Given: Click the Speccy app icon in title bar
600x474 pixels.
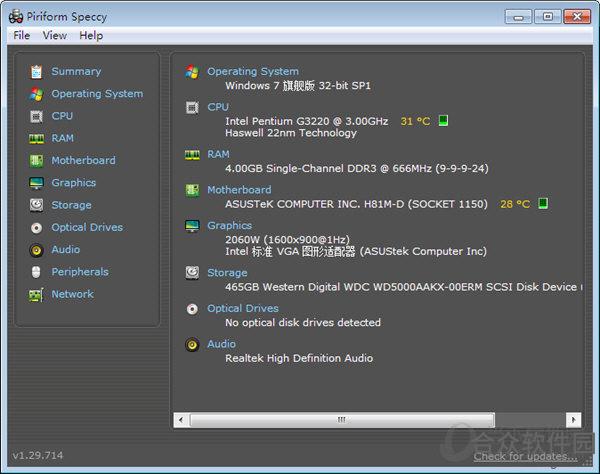Looking at the screenshot, I should click(x=16, y=16).
